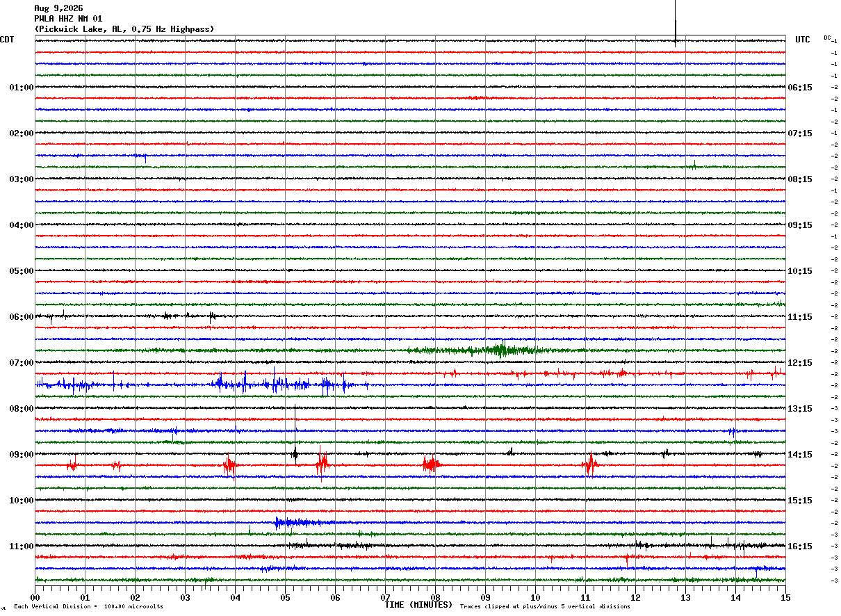Click the '01' minute tick label
The image size is (841, 616).
click(85, 597)
